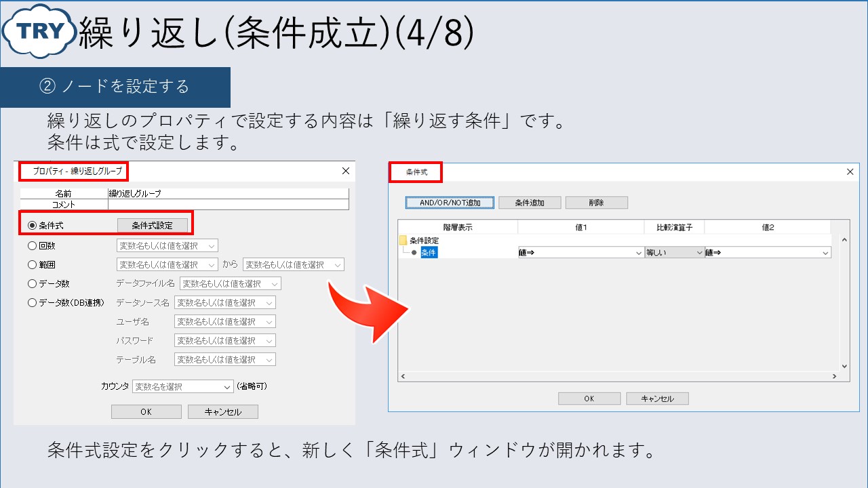Select the 範囲 radio button
868x488 pixels.
pos(32,264)
